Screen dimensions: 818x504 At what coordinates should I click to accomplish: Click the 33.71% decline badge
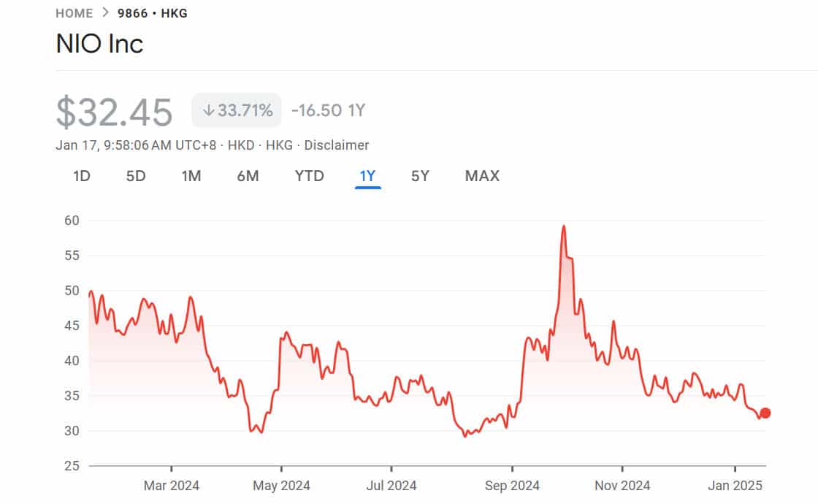pos(237,110)
